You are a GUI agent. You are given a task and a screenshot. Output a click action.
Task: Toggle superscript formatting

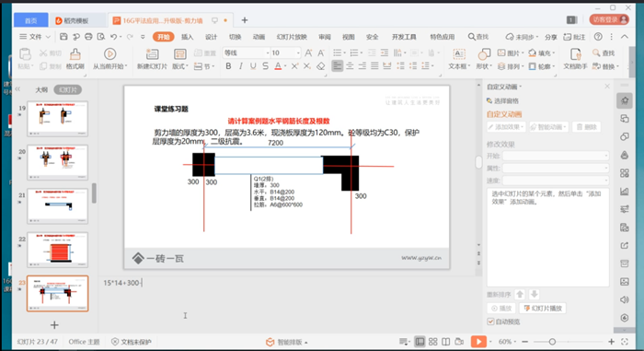(x=294, y=65)
